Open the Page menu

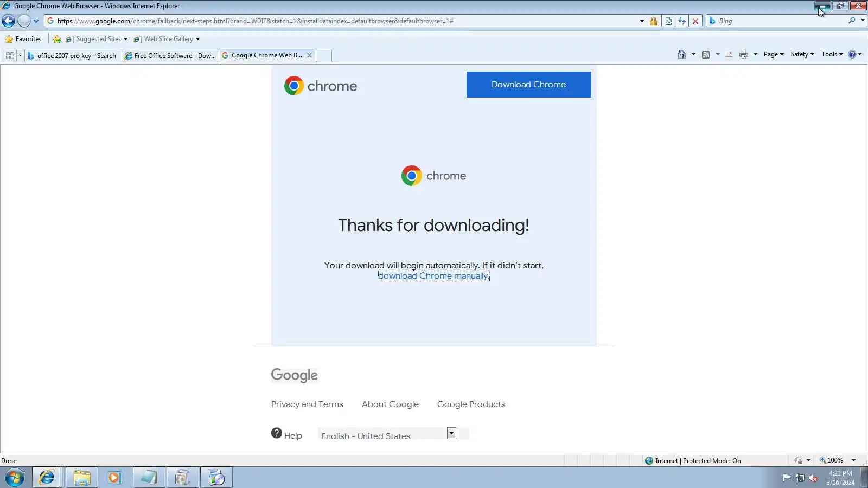(774, 54)
